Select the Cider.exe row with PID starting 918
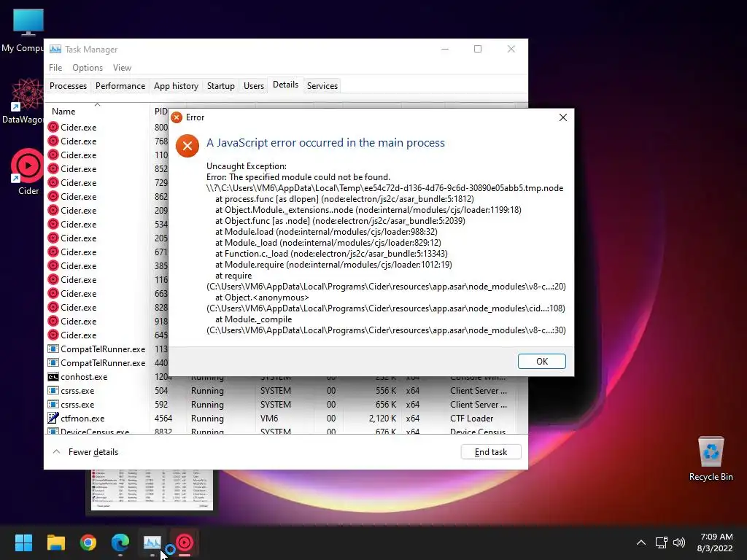747x560 pixels. 108,321
